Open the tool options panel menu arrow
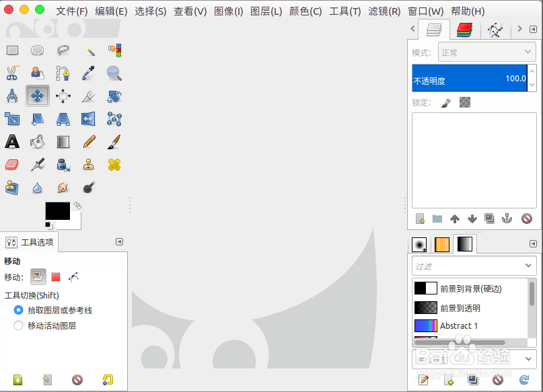 [119, 242]
